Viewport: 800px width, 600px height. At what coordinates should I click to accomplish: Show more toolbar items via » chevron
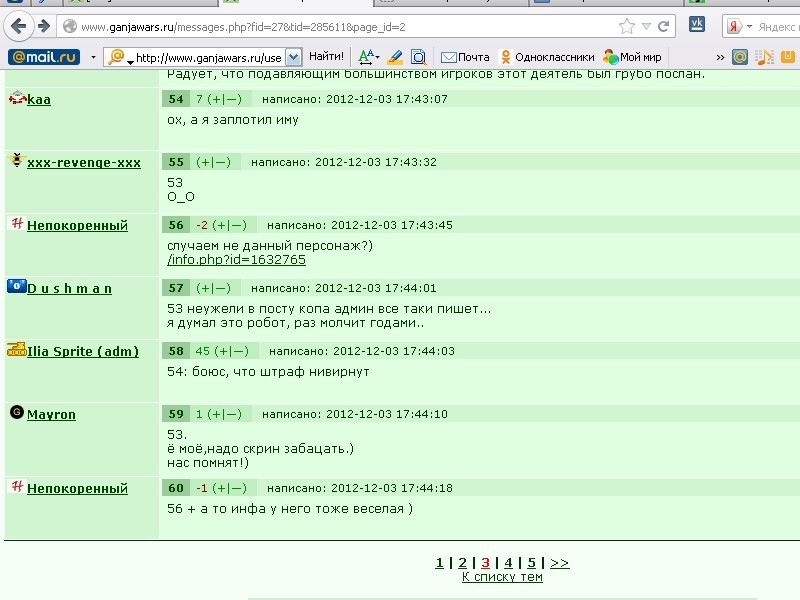tap(720, 57)
